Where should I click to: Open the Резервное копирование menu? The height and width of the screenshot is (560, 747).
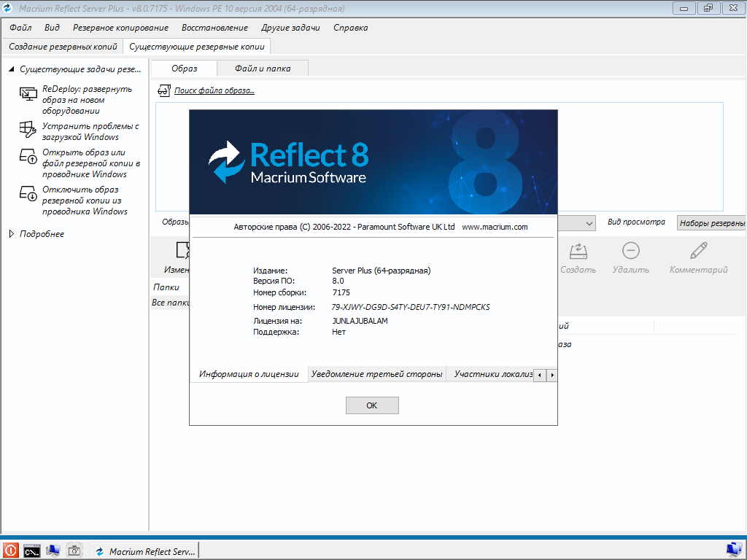point(120,28)
